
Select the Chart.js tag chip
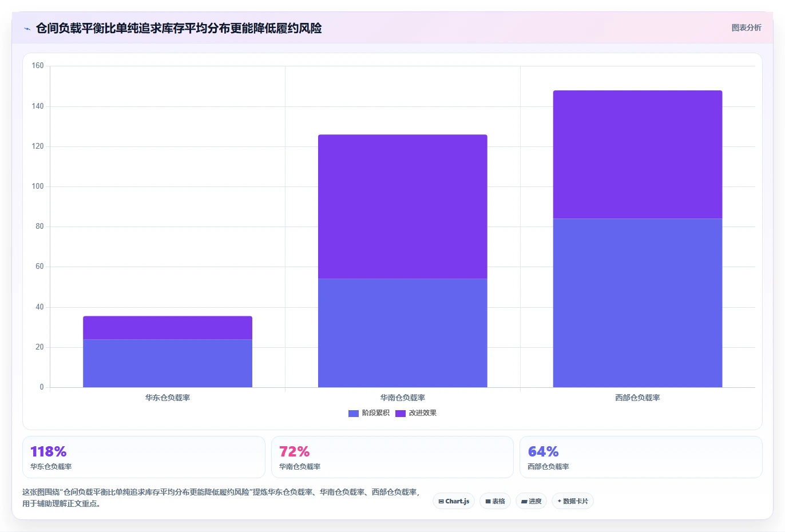click(454, 501)
